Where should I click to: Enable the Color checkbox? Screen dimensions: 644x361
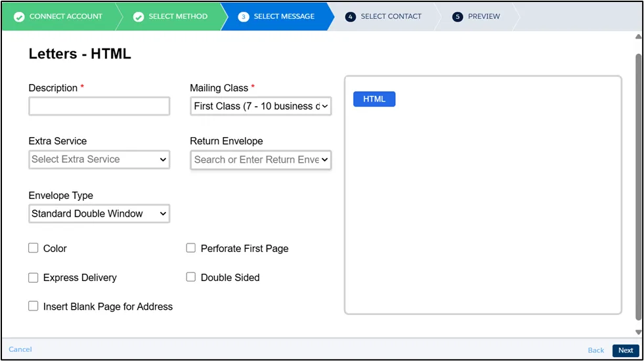point(33,248)
